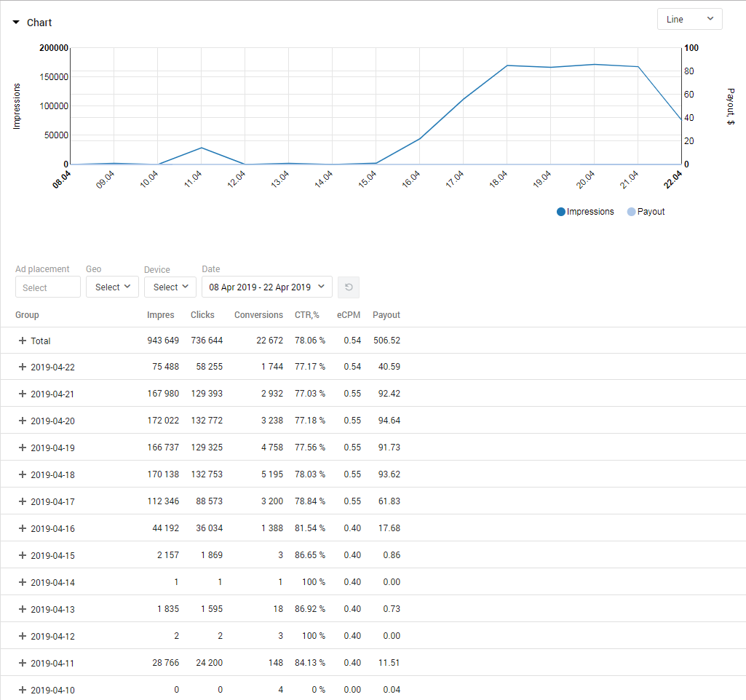Sort by the Conversions column header
The width and height of the screenshot is (746, 700).
(258, 315)
